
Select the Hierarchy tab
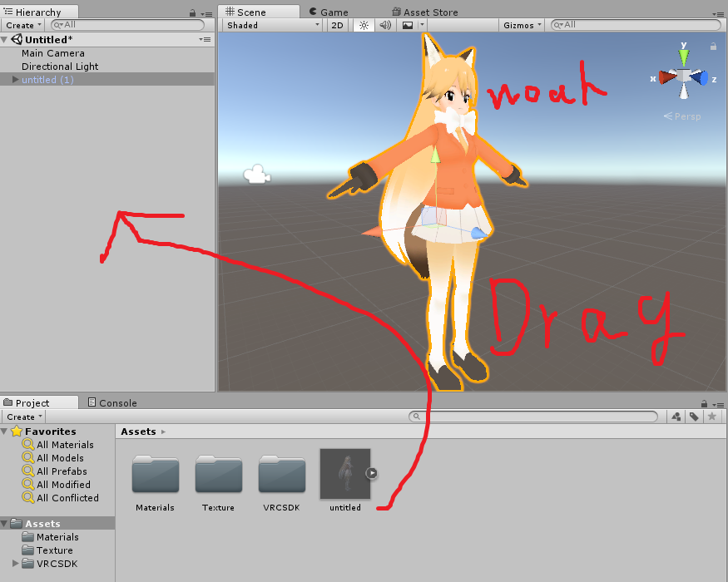pyautogui.click(x=39, y=12)
